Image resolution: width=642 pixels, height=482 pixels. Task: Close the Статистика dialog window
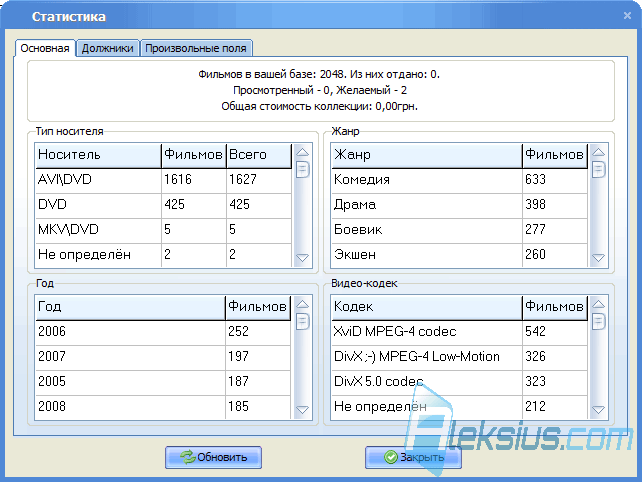627,16
